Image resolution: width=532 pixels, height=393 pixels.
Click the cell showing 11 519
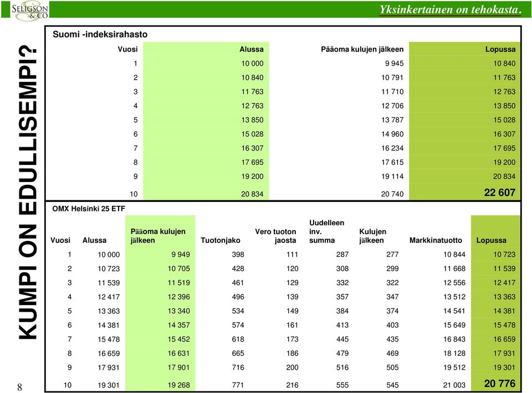pyautogui.click(x=179, y=283)
